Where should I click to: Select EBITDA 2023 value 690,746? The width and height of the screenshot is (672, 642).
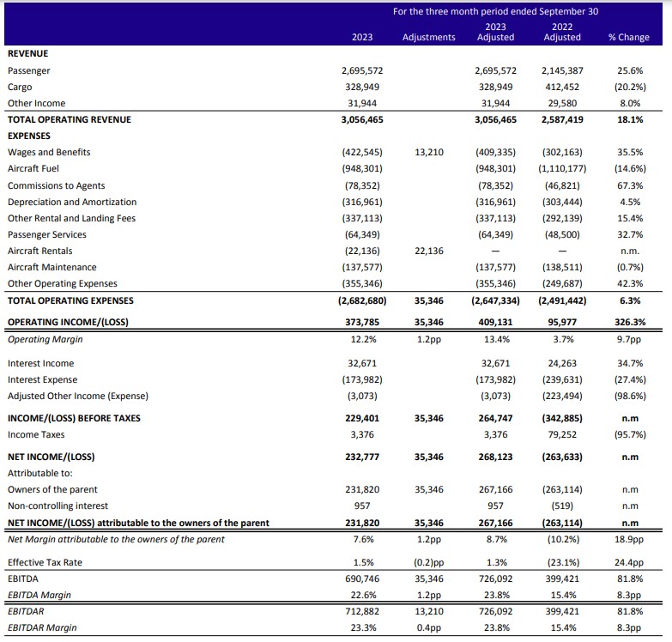click(x=362, y=578)
